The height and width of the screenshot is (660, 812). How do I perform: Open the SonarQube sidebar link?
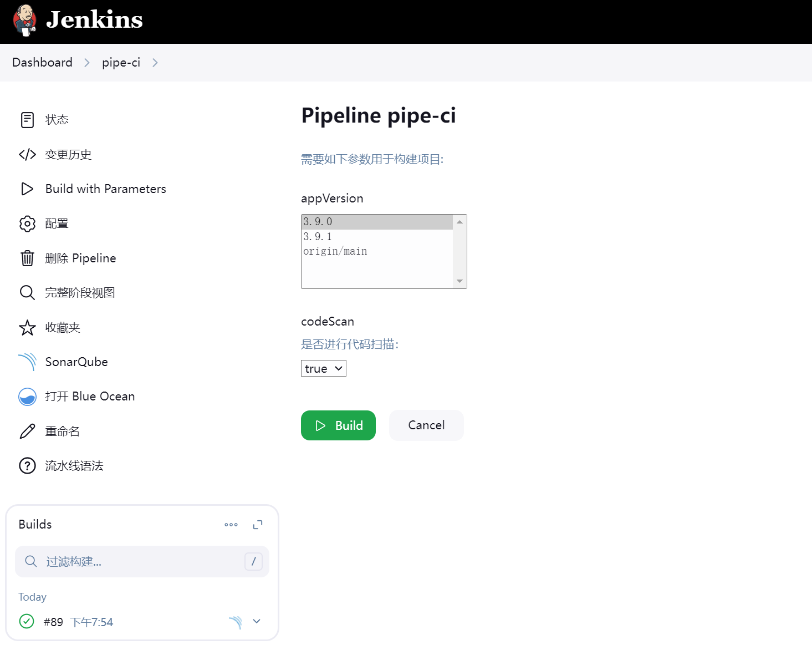(x=76, y=362)
